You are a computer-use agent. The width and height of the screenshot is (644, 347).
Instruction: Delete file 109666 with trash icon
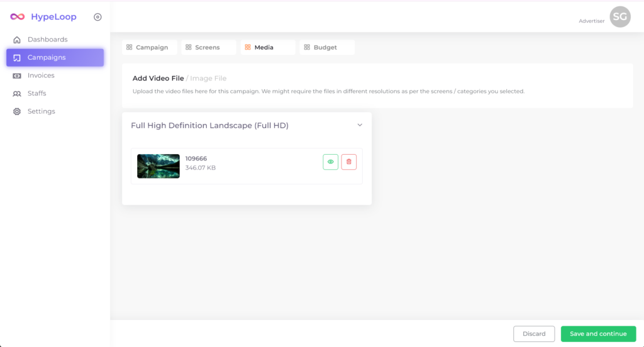(x=349, y=162)
